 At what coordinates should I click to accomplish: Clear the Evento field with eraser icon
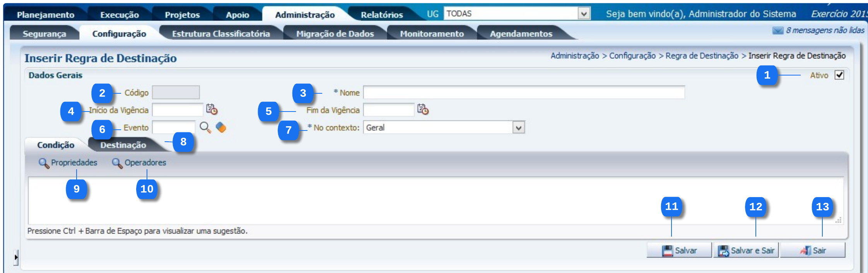click(221, 127)
